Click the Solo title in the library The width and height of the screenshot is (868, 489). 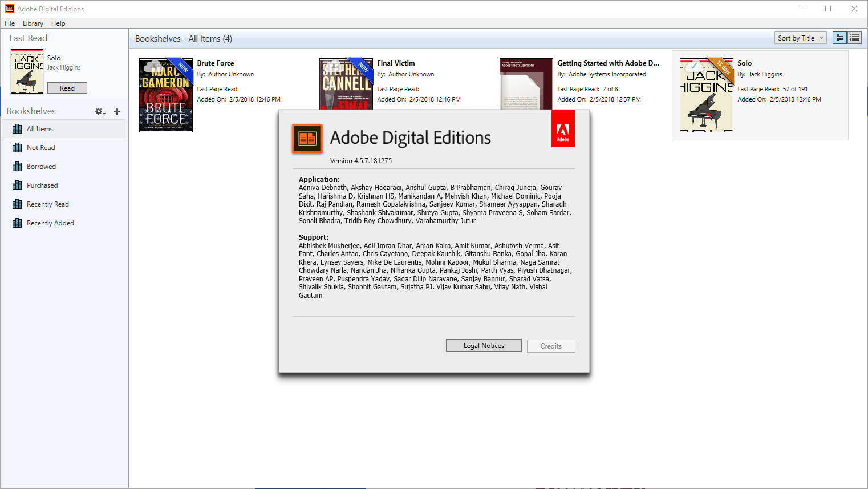744,63
